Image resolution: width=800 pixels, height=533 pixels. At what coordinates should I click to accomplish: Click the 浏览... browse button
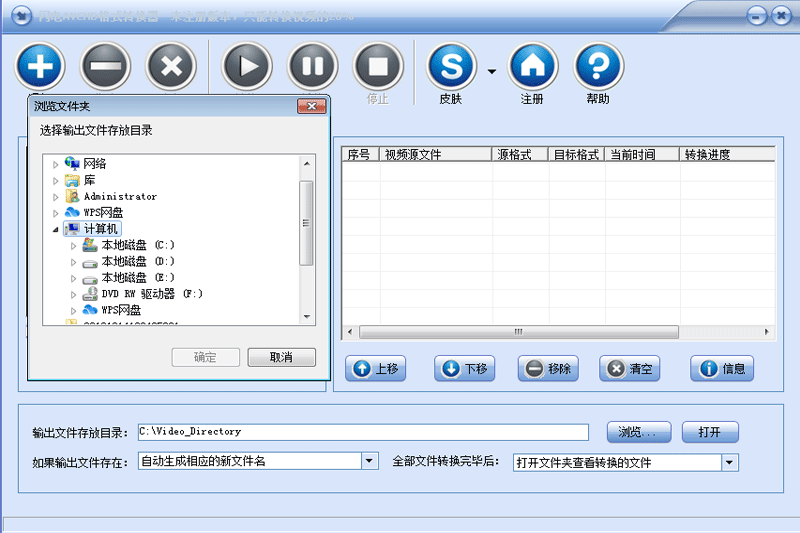tap(639, 432)
